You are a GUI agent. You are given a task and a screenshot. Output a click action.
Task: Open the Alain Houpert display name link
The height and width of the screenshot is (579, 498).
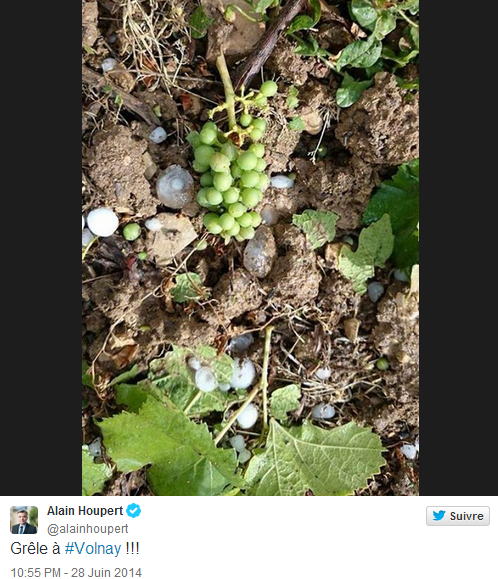point(85,511)
